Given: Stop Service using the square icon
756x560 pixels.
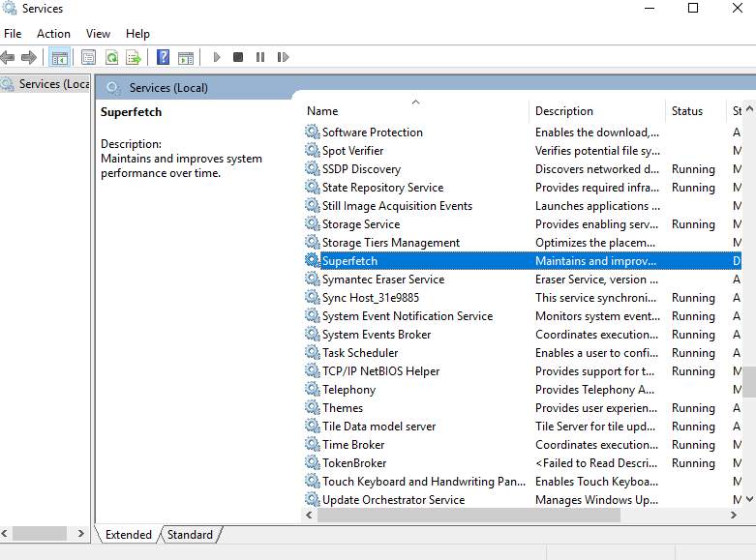Looking at the screenshot, I should pos(238,57).
